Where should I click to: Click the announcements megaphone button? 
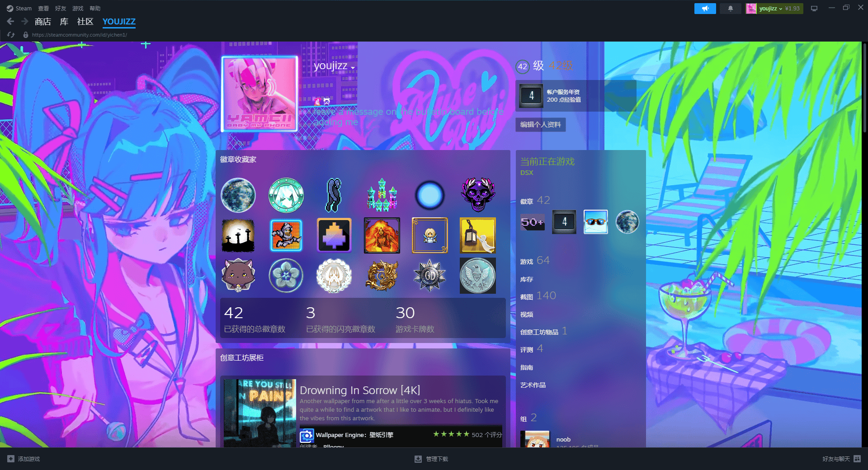coord(705,8)
